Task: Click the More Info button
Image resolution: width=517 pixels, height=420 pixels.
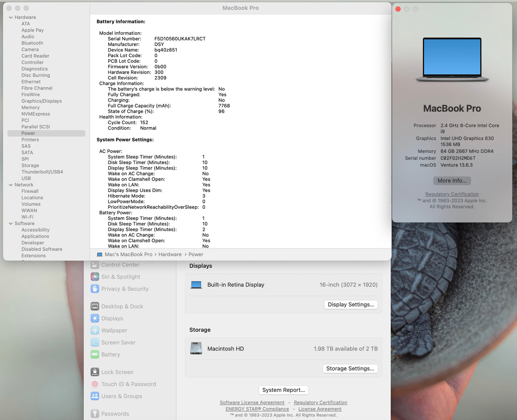Action: click(452, 181)
